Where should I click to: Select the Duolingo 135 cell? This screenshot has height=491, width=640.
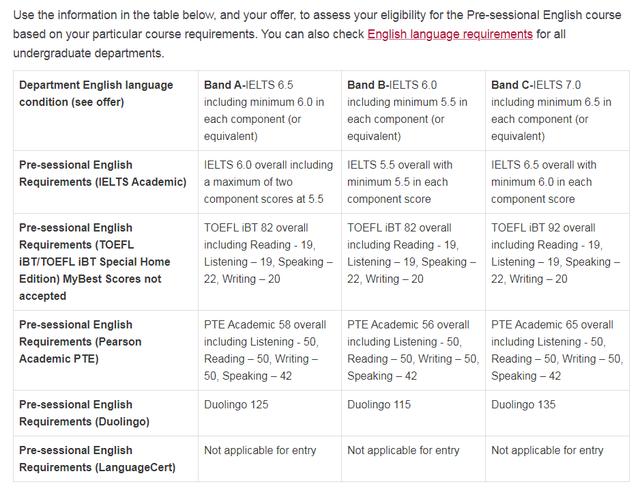coord(558,413)
